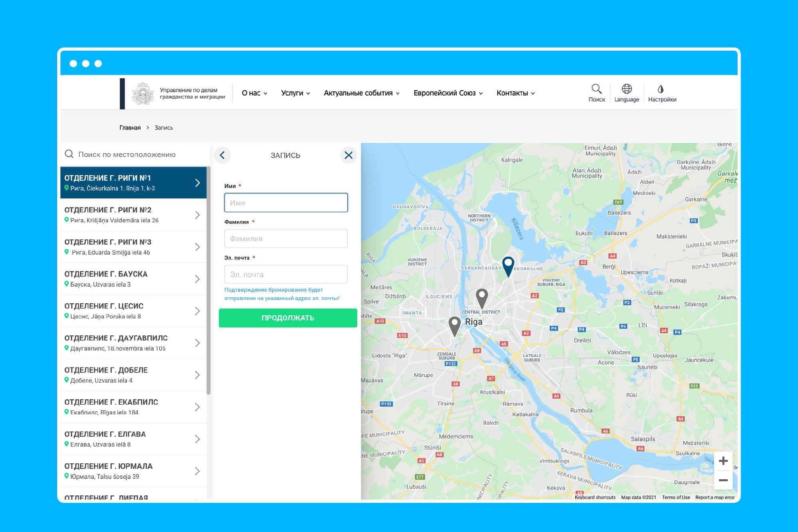Zoom out the map with minus icon
Viewport: 798px width, 532px height.
(723, 480)
